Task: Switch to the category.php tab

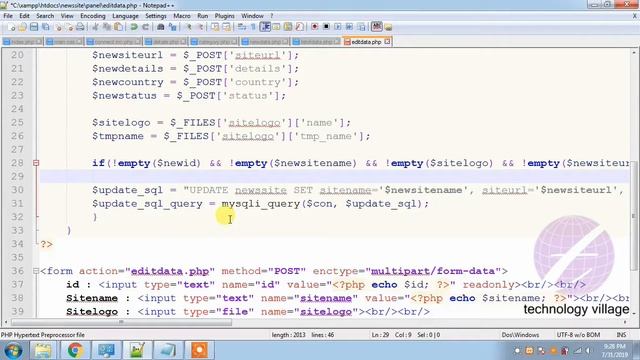Action: 214,42
